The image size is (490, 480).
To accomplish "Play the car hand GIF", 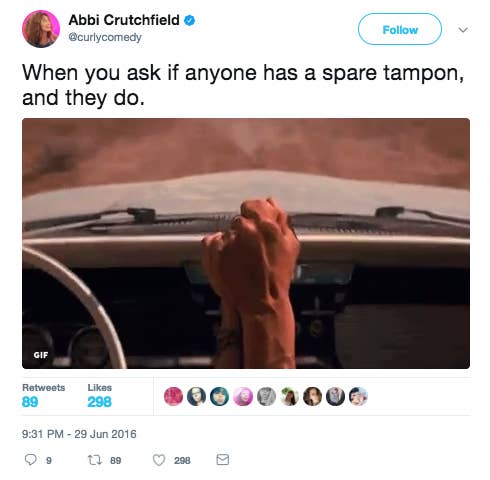I will (x=246, y=243).
